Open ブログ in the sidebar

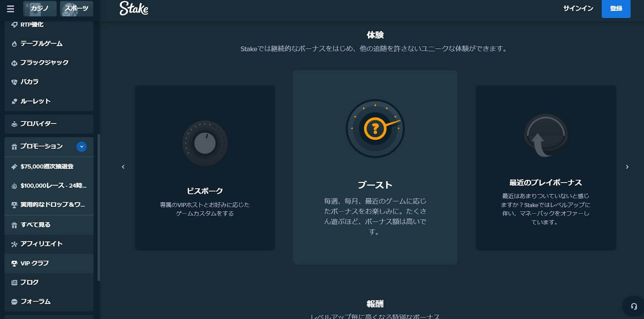tap(49, 282)
